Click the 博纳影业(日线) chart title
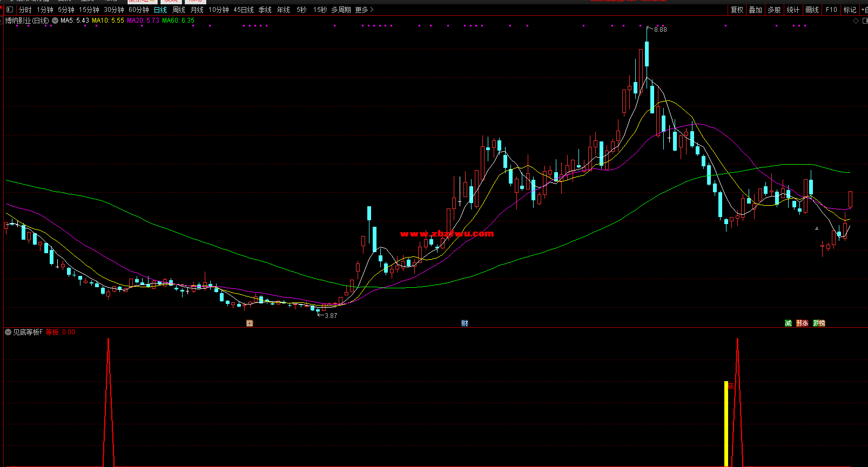Viewport: 868px width, 467px height. pyautogui.click(x=27, y=21)
